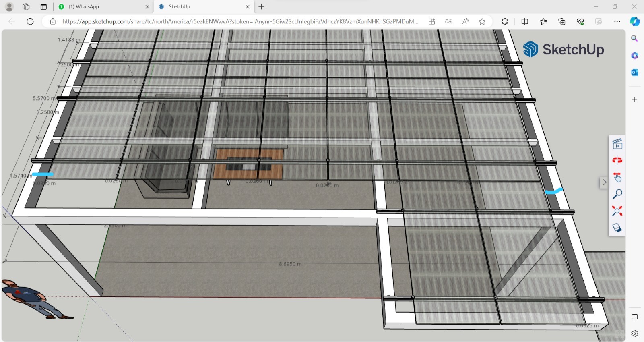Screen dimensions: 644x342
Task: Open the Scenes clapperboard tool
Action: 617,144
